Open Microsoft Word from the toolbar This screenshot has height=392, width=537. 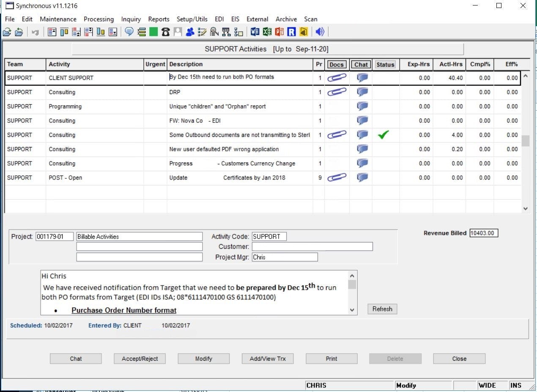click(255, 32)
